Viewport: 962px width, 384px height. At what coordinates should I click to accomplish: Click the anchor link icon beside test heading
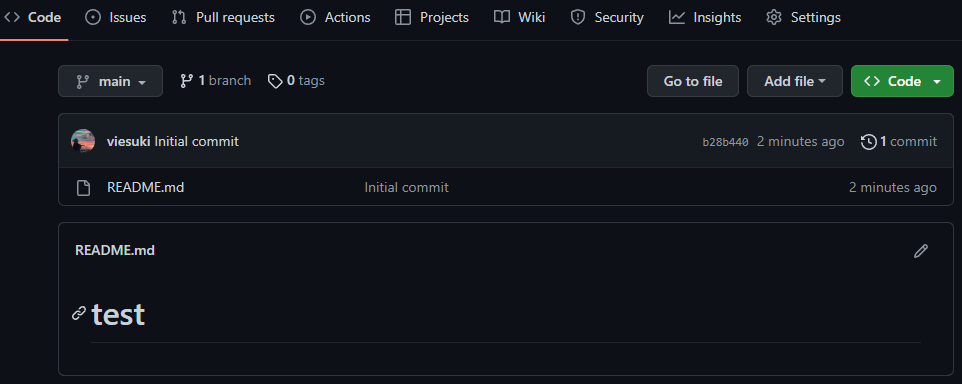[79, 313]
